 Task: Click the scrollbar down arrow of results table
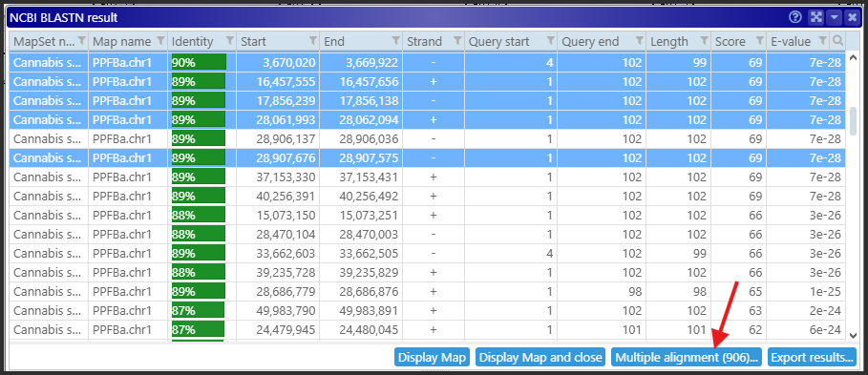pyautogui.click(x=853, y=335)
